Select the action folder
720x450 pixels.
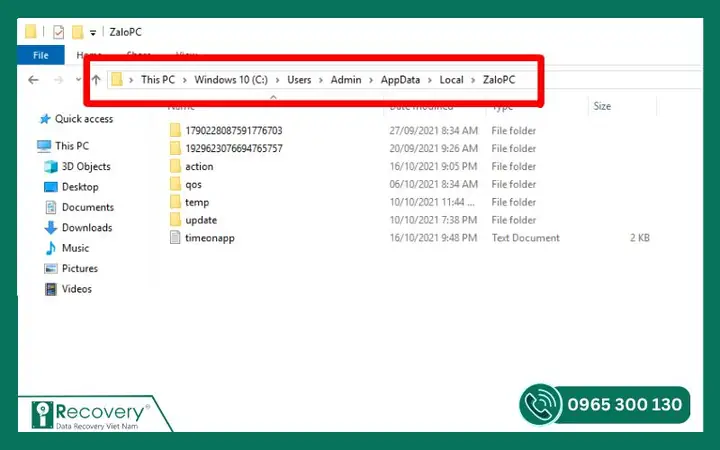tap(199, 166)
